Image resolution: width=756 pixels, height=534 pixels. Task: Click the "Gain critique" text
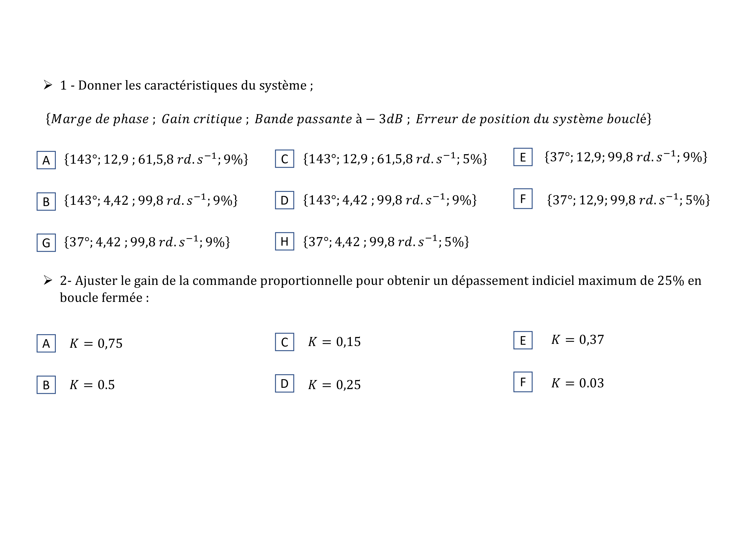pyautogui.click(x=201, y=119)
